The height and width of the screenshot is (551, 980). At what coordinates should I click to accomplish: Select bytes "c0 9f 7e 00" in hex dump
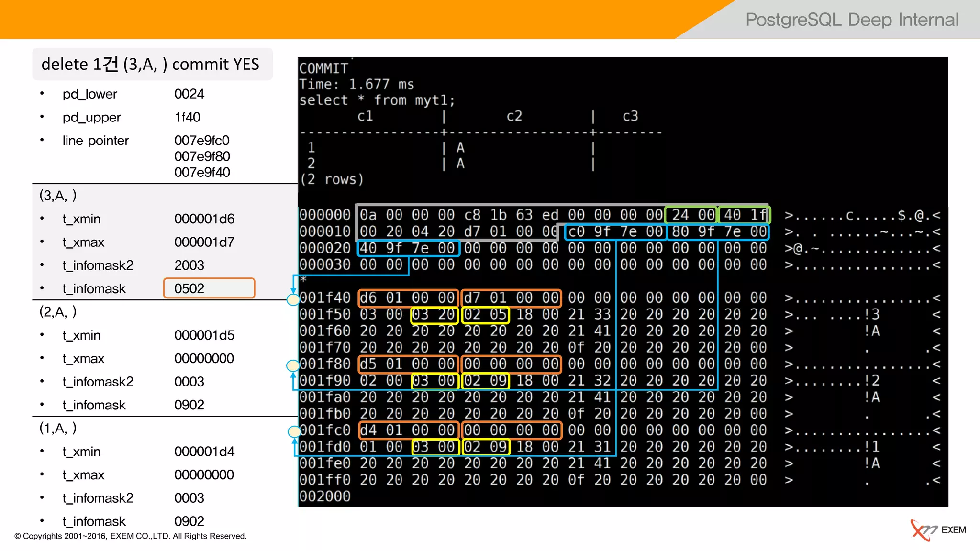(615, 232)
